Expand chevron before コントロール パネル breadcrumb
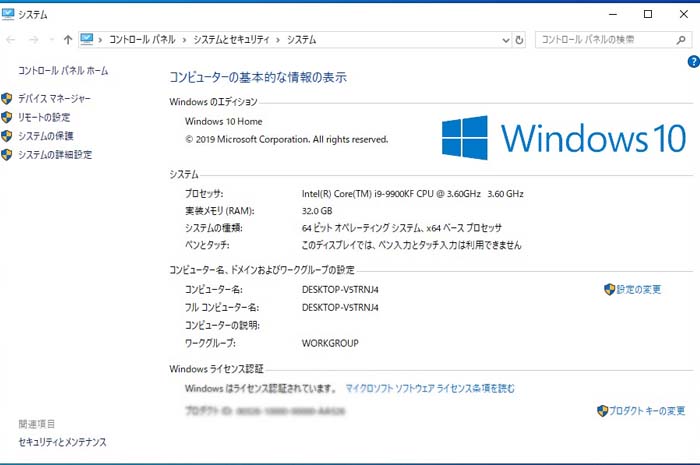This screenshot has width=700, height=465. 100,40
